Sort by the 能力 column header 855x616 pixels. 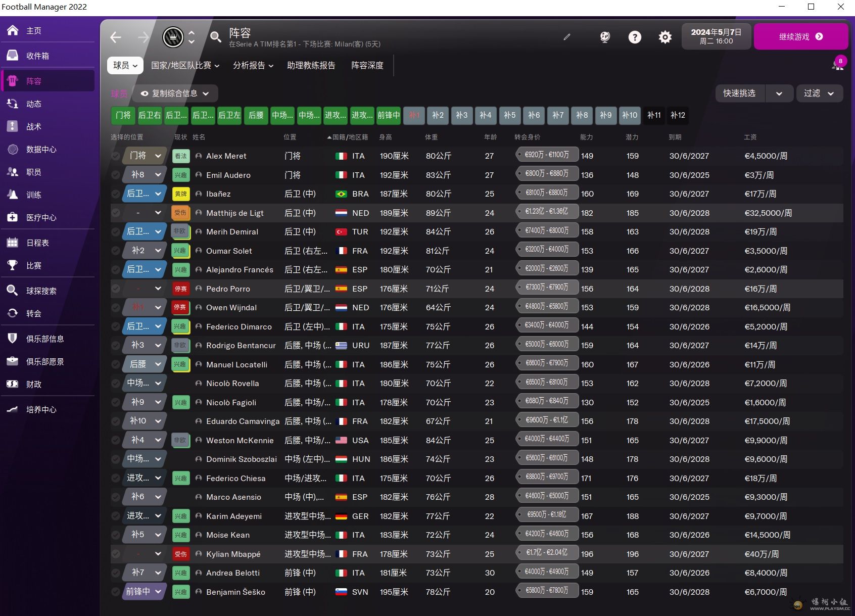point(586,137)
